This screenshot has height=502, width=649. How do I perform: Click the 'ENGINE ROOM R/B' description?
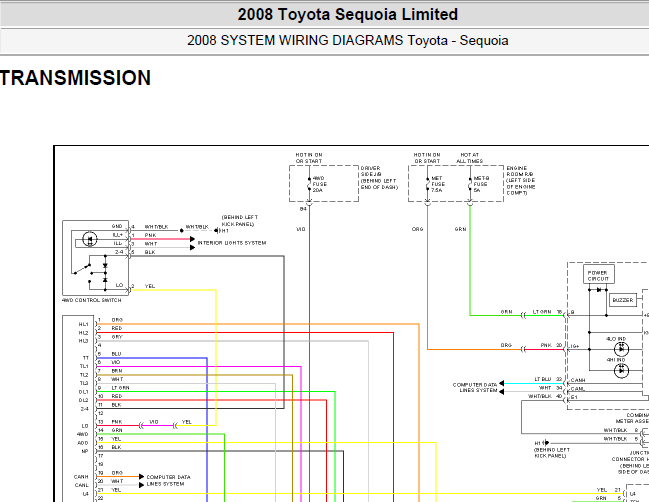click(x=521, y=180)
